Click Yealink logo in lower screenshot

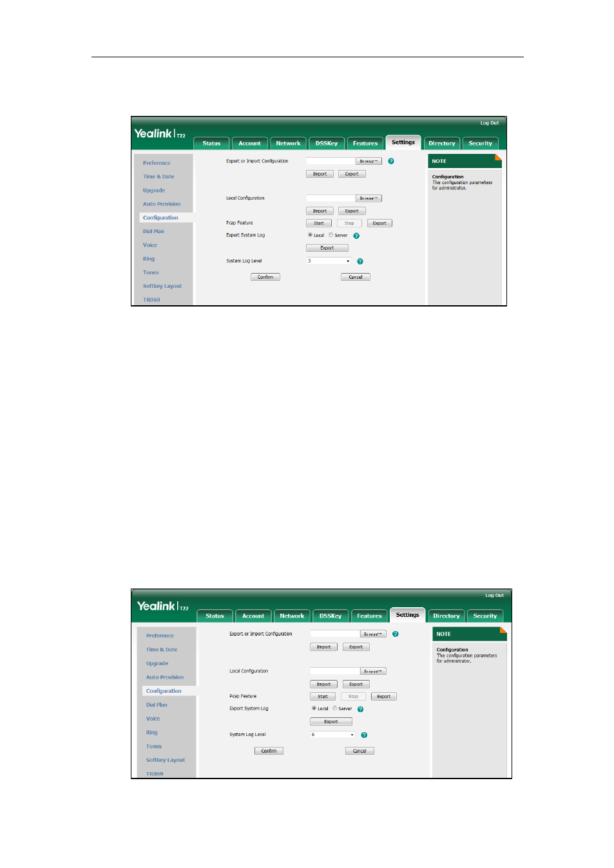pos(163,606)
